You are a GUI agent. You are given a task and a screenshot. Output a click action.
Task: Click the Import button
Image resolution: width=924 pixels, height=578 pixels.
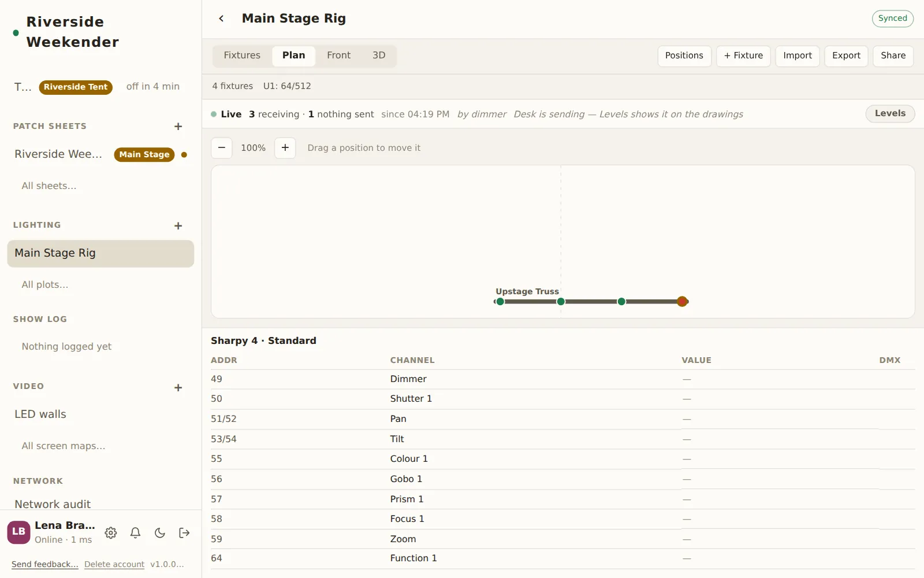(798, 56)
